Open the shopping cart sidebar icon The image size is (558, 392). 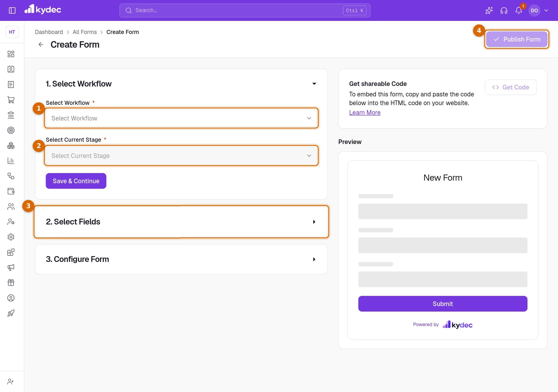click(x=11, y=100)
